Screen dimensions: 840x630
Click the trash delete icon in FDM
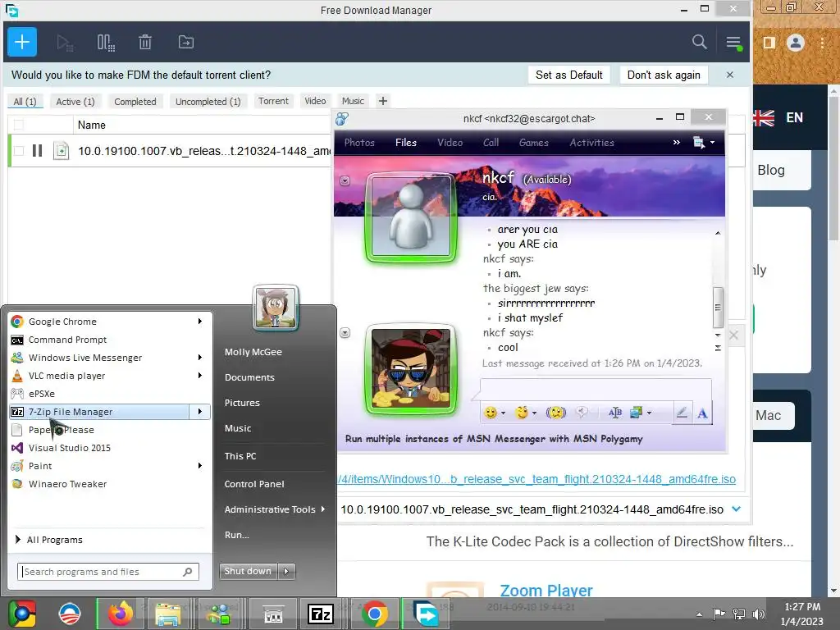click(x=145, y=43)
